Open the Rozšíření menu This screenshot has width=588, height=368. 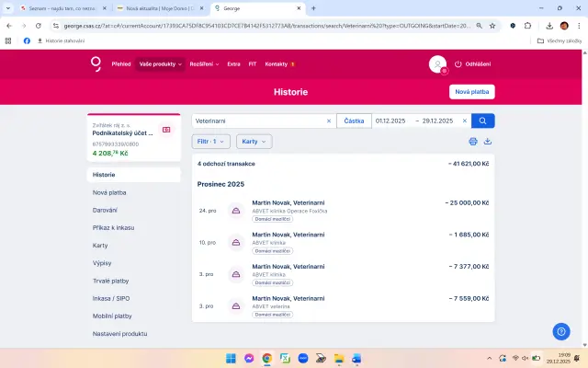point(205,64)
